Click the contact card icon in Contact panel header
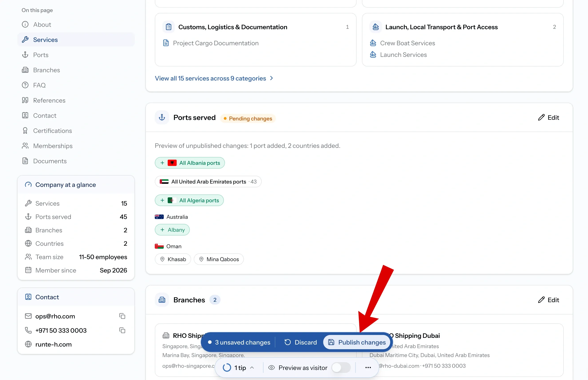Image resolution: width=588 pixels, height=380 pixels. pos(28,297)
